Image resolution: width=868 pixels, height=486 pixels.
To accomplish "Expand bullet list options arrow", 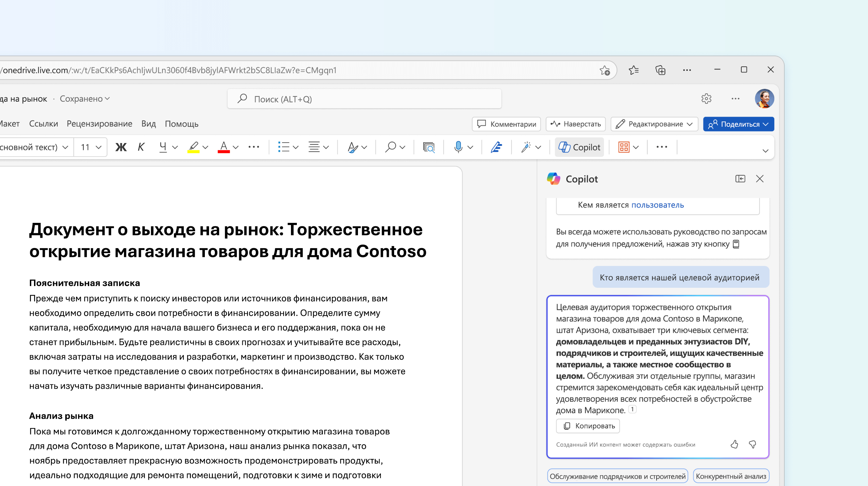I will click(x=296, y=147).
